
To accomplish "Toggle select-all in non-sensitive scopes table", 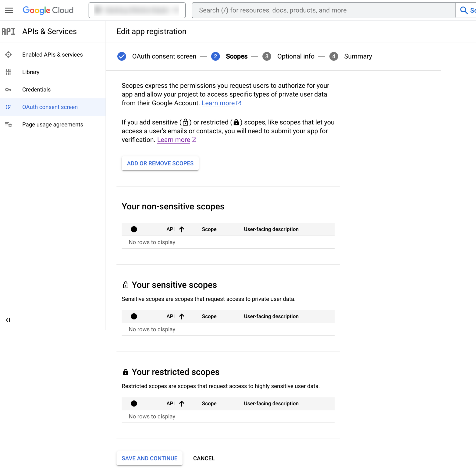I will click(134, 229).
